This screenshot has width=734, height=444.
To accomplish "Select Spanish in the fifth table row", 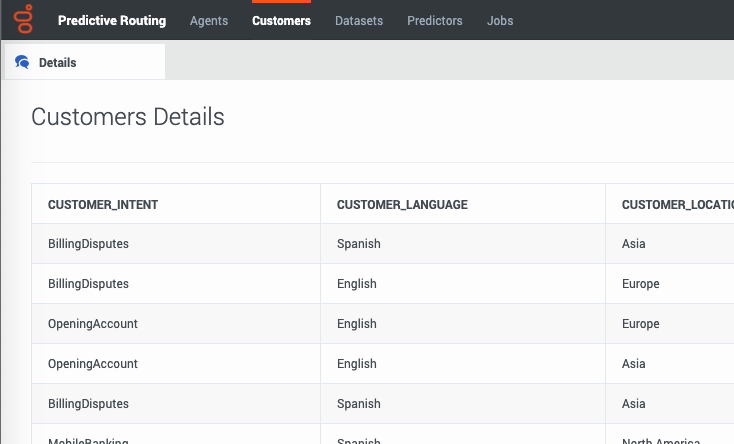I will pos(359,404).
